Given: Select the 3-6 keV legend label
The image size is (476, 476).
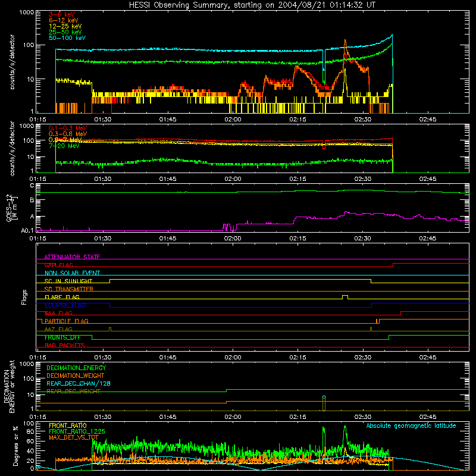Looking at the screenshot, I should coord(62,14).
